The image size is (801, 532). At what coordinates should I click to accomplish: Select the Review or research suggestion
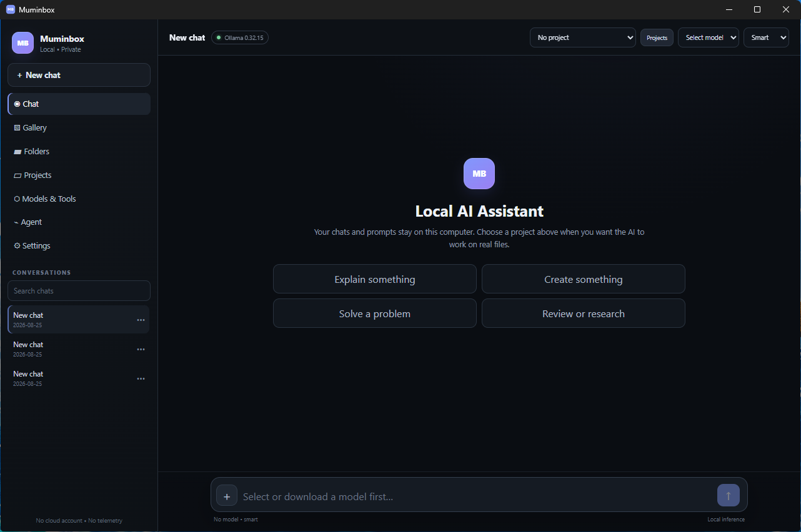point(584,313)
